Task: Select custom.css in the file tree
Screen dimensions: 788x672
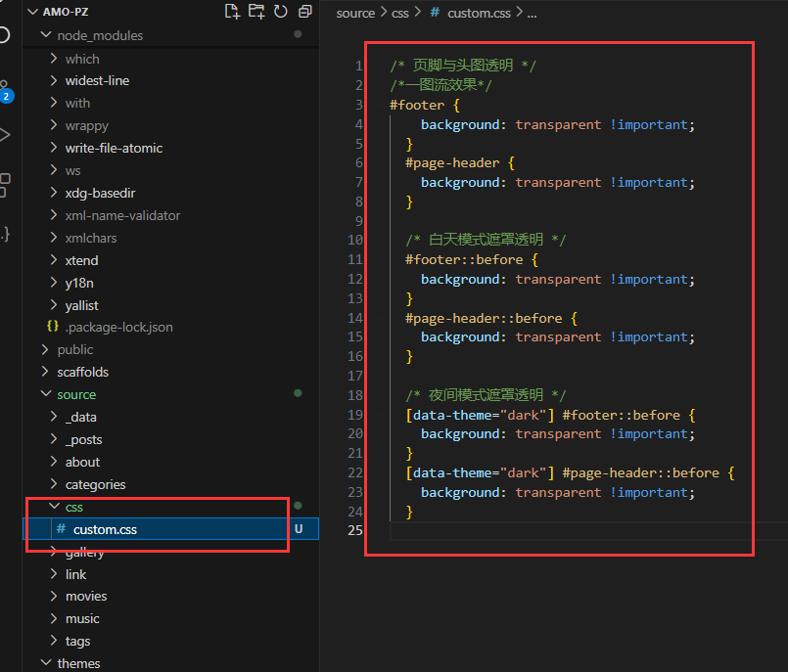Action: click(105, 529)
